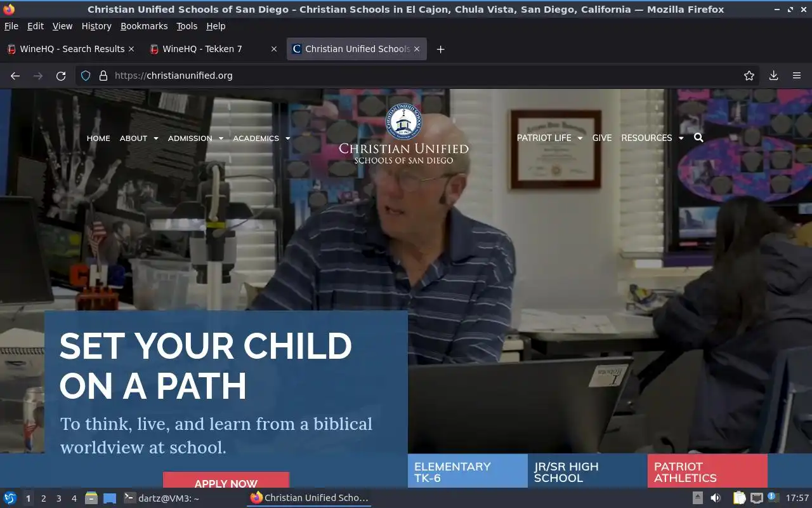This screenshot has width=812, height=508.
Task: Switch to workspace 4
Action: (74, 498)
